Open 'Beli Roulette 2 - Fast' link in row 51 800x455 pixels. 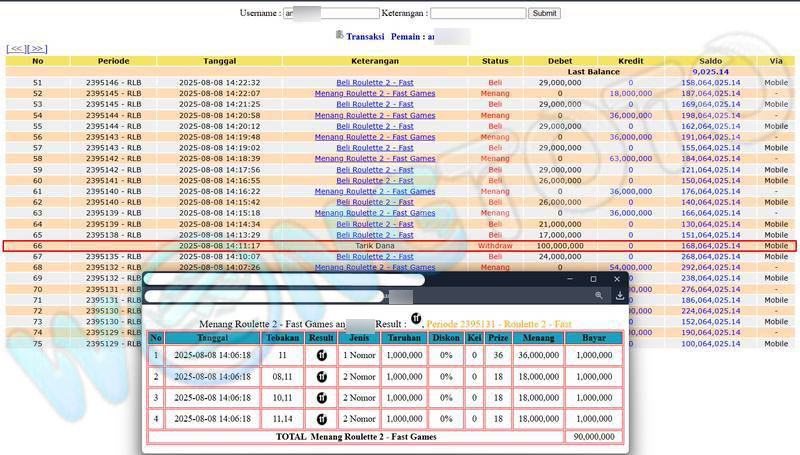[375, 83]
